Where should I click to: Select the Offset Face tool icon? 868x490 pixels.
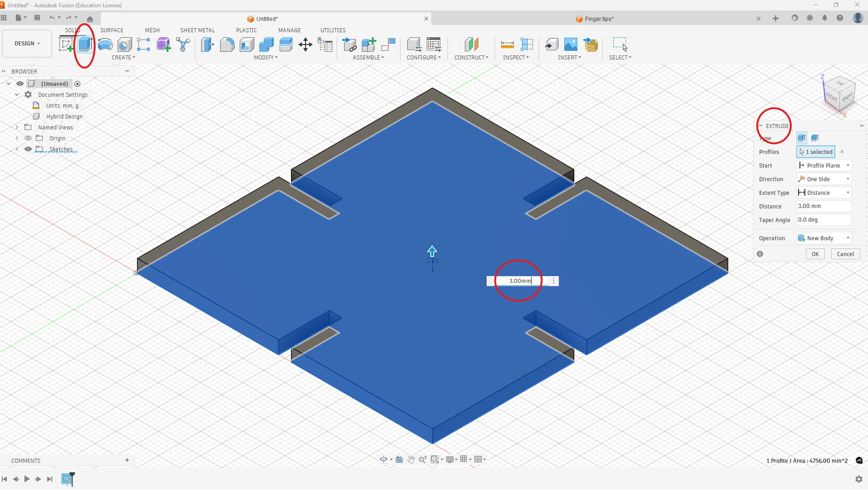point(286,45)
